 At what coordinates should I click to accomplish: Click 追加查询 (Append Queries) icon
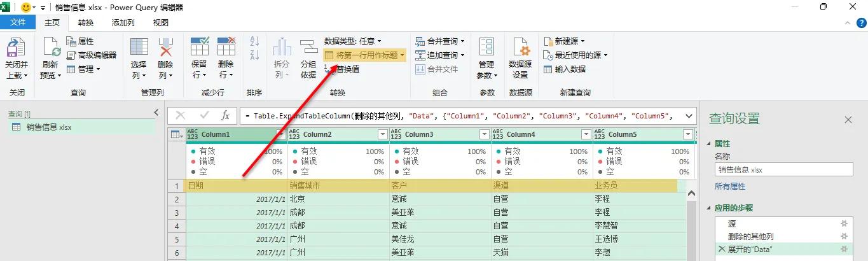tap(420, 55)
